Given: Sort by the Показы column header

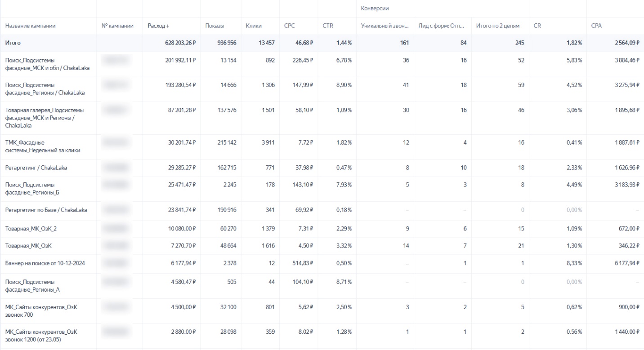Looking at the screenshot, I should 215,26.
